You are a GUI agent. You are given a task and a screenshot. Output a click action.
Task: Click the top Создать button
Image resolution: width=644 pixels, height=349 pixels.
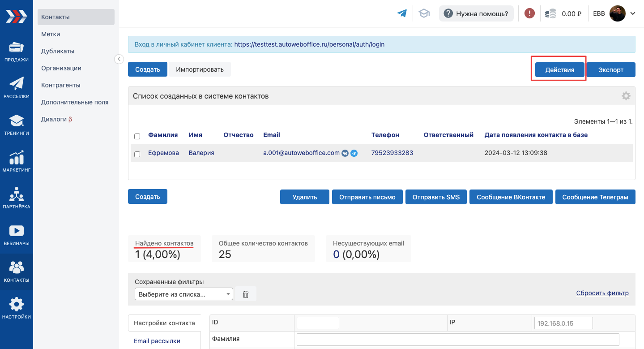(148, 69)
